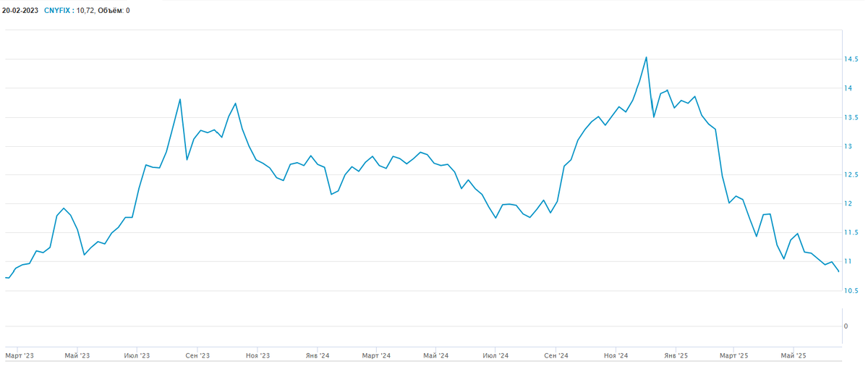
Task: Click the 13 y-axis label
Action: pyautogui.click(x=849, y=146)
